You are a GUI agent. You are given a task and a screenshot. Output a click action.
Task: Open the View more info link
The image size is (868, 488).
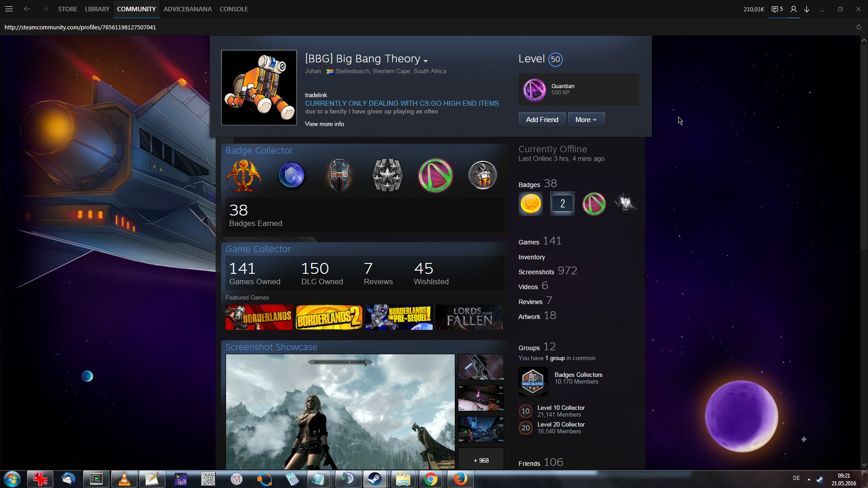324,124
